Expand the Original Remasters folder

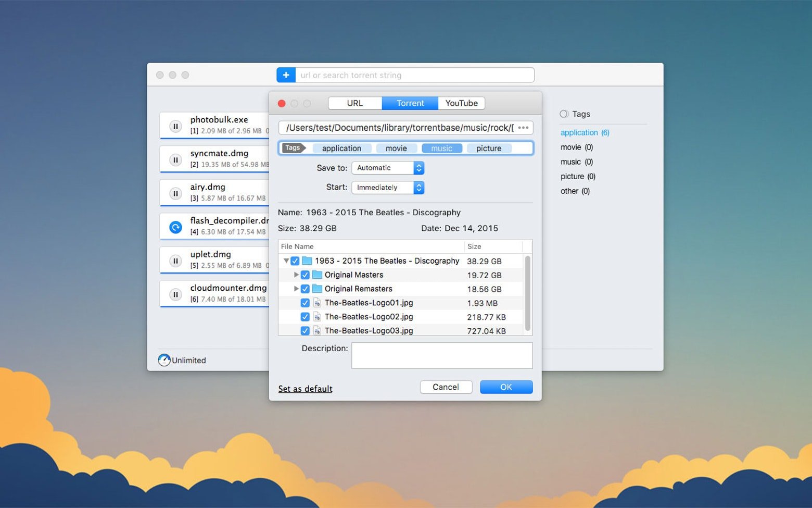click(x=296, y=289)
